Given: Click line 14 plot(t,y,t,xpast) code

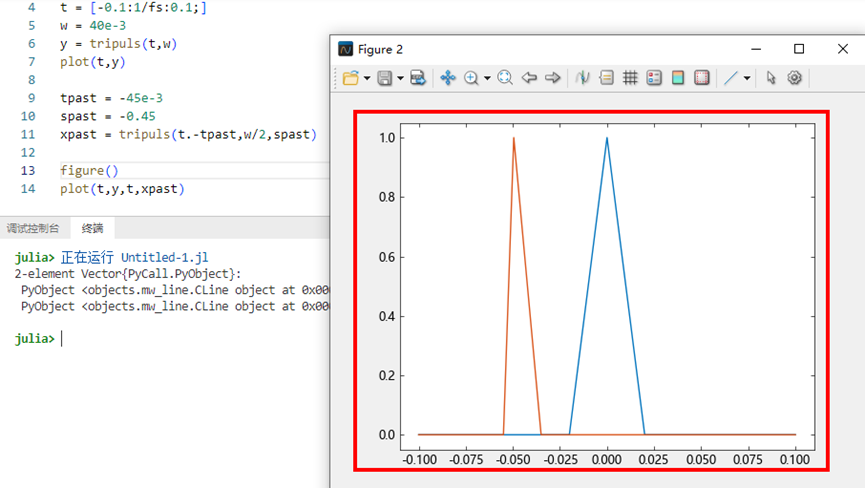Looking at the screenshot, I should click(x=122, y=189).
